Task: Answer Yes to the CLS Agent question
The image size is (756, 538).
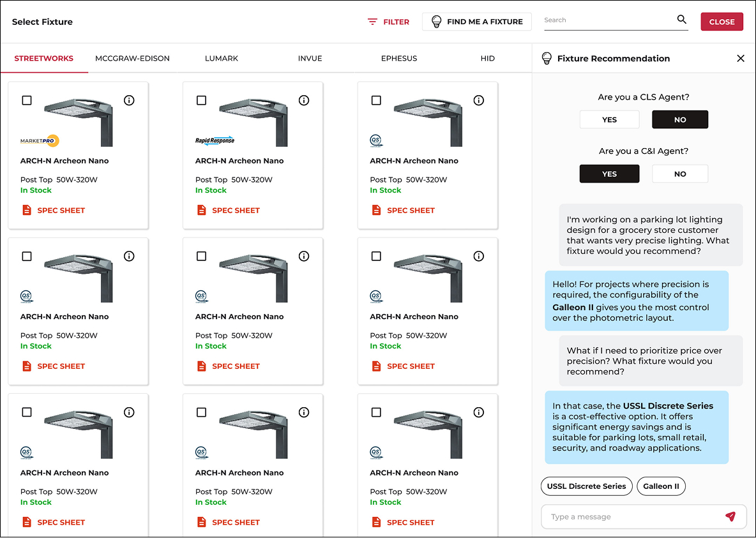Action: tap(609, 119)
